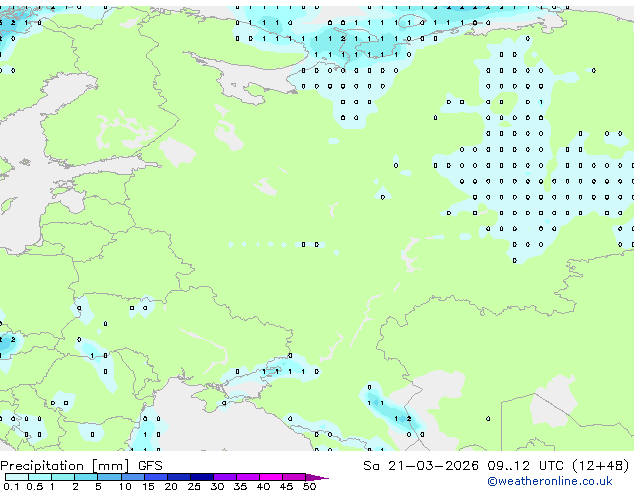This screenshot has width=634, height=490.
Task: Click the '45' legend label
Action: pyautogui.click(x=286, y=486)
